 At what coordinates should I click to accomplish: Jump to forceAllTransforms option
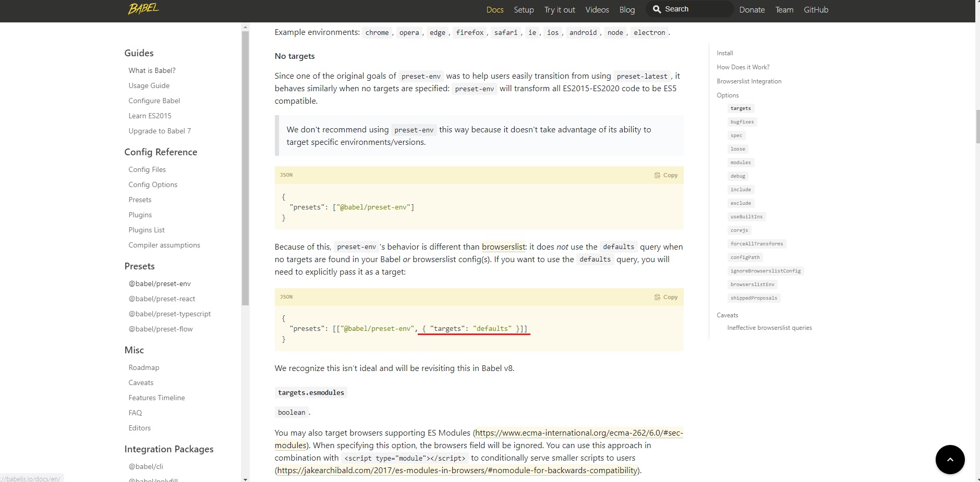pyautogui.click(x=756, y=244)
